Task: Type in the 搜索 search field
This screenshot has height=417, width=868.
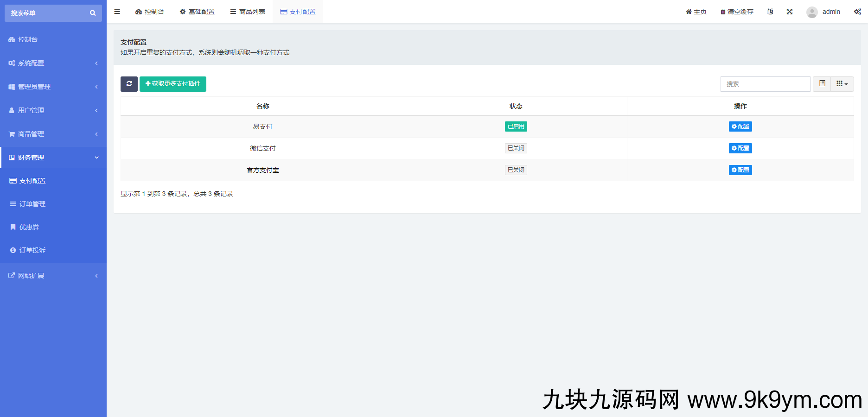Action: 765,84
